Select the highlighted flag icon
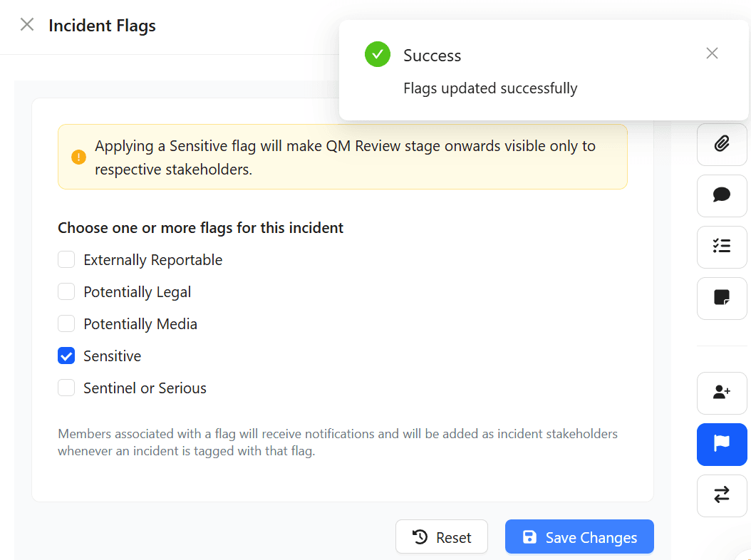 click(x=722, y=444)
